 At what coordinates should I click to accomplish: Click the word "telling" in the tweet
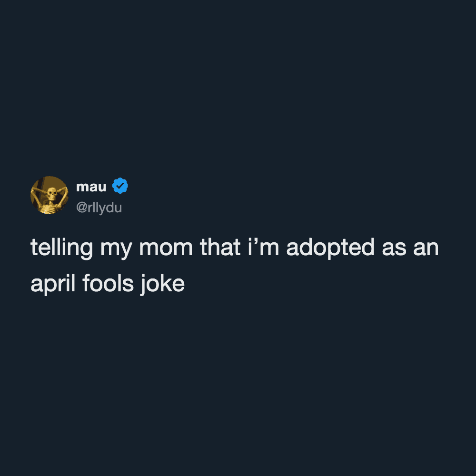[61, 248]
